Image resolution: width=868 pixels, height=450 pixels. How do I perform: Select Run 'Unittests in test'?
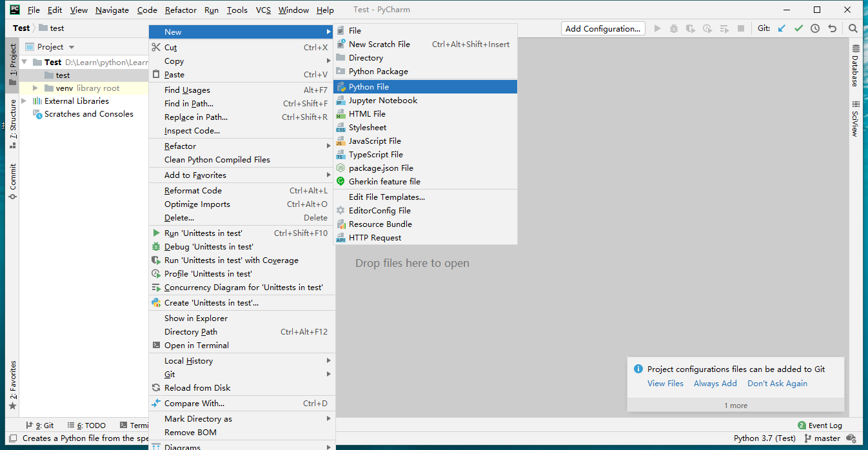click(241, 233)
